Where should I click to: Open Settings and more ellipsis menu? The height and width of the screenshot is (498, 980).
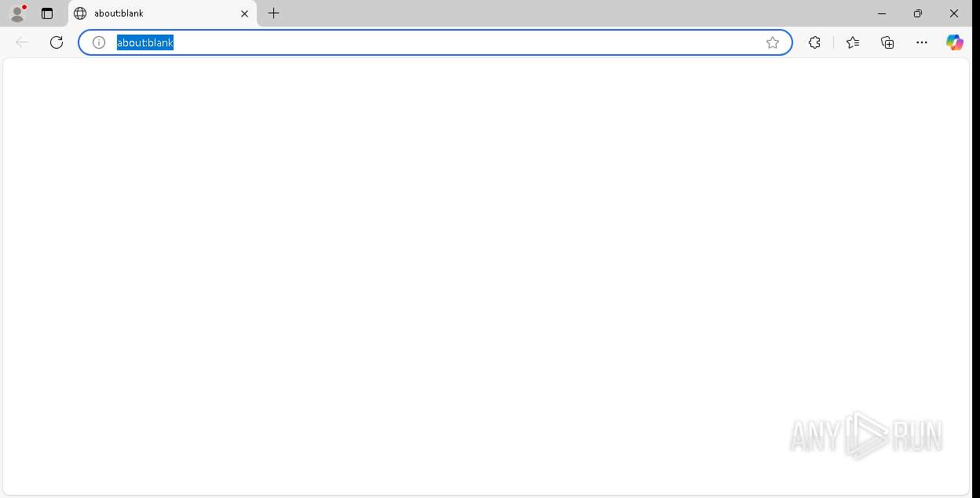pos(922,42)
